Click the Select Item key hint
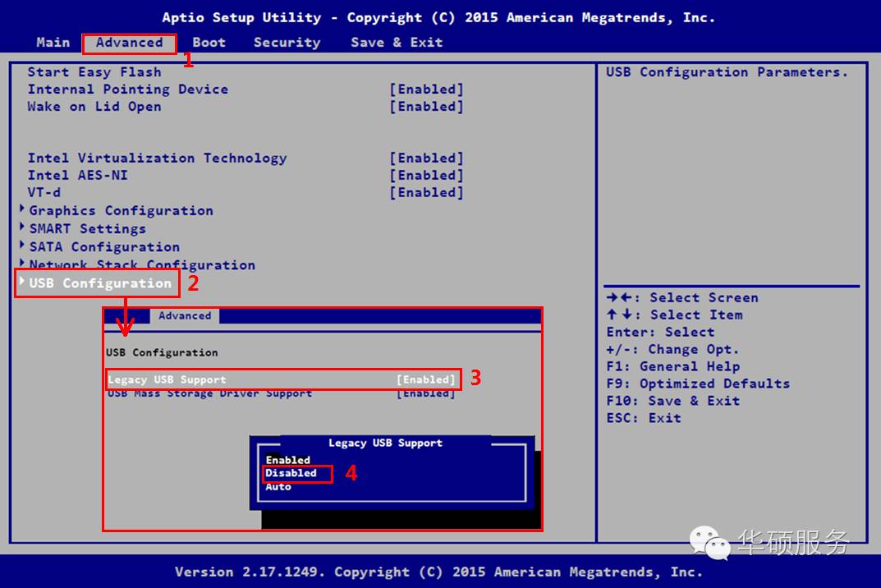This screenshot has height=588, width=881. [675, 315]
